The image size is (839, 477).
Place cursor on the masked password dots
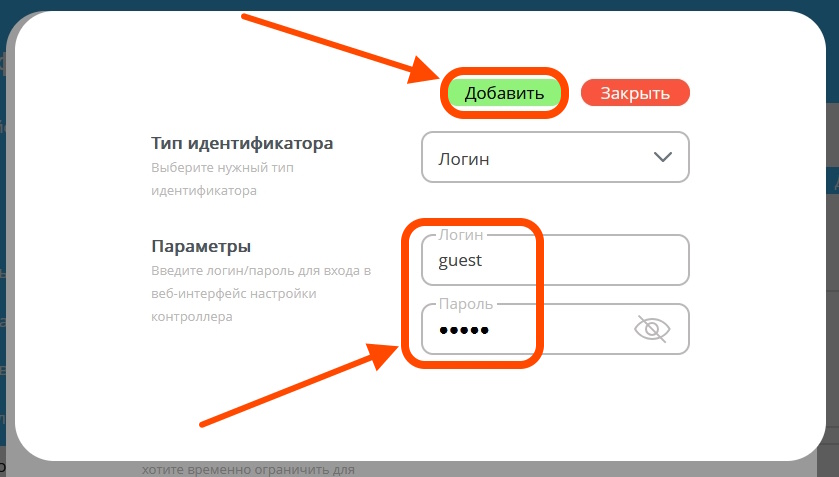click(463, 330)
